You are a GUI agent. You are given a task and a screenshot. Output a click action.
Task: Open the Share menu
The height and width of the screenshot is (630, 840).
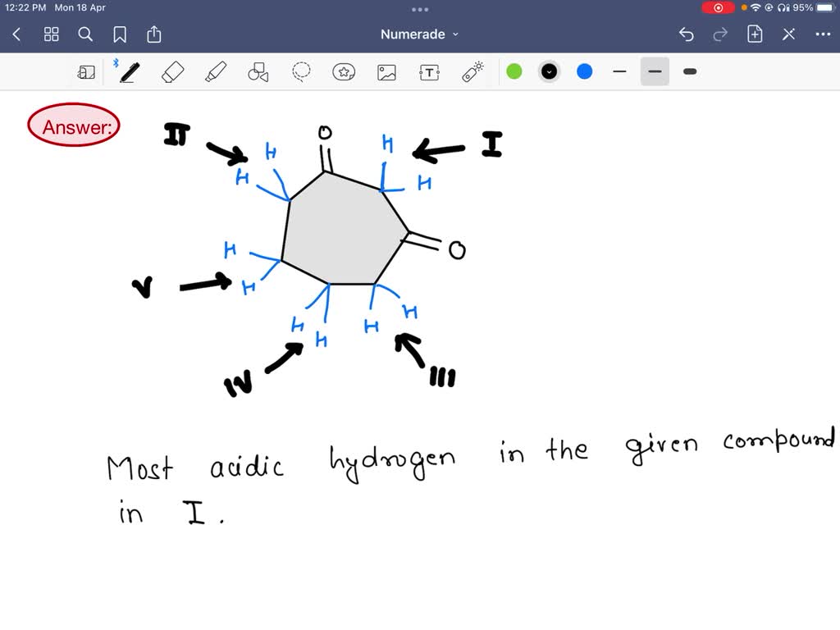pyautogui.click(x=154, y=34)
